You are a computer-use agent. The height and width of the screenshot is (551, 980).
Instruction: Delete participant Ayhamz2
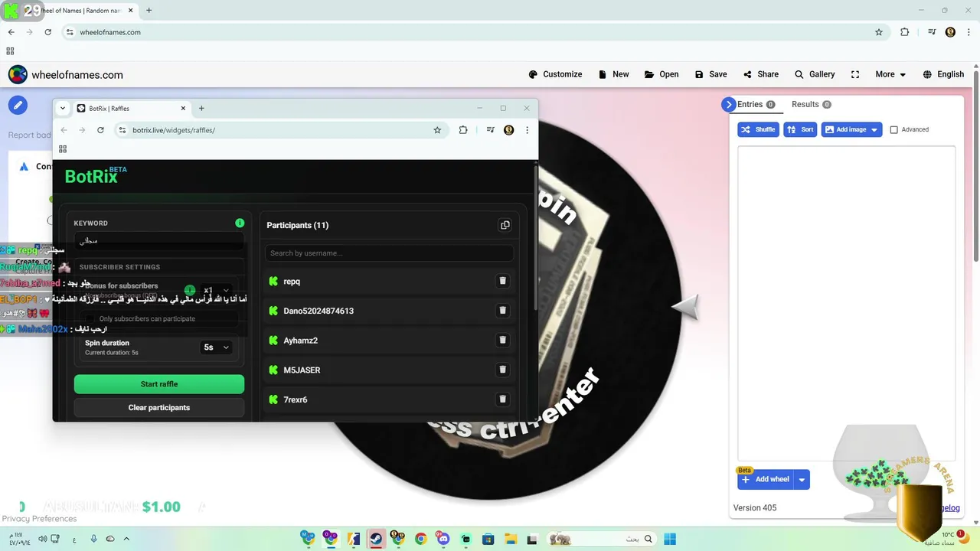pyautogui.click(x=502, y=340)
